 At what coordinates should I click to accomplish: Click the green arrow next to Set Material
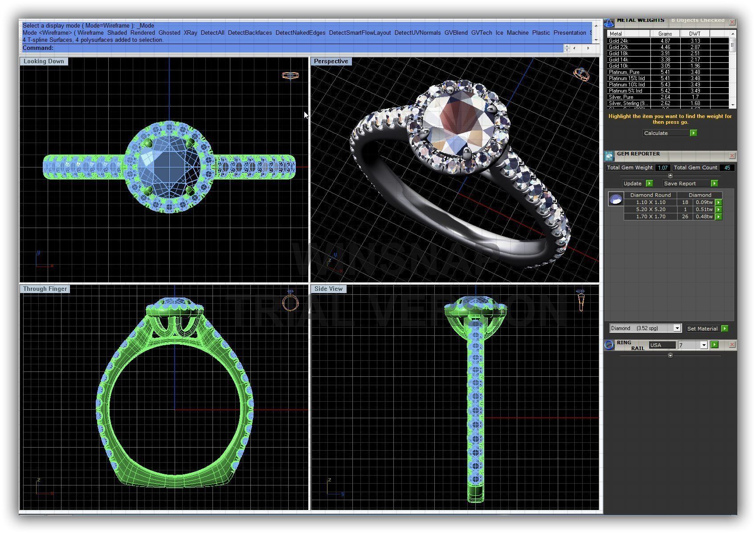pos(724,329)
